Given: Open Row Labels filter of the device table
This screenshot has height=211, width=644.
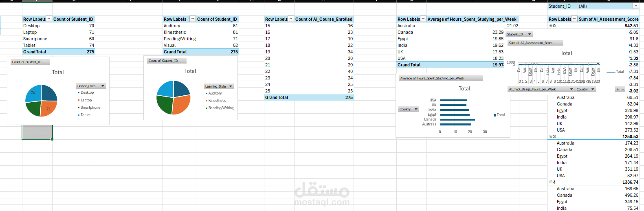Looking at the screenshot, I should (49, 19).
